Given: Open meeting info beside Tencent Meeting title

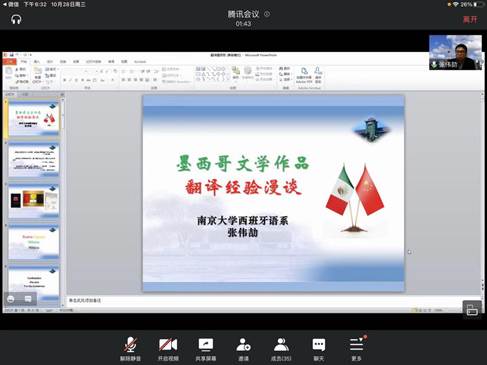Looking at the screenshot, I should [267, 14].
